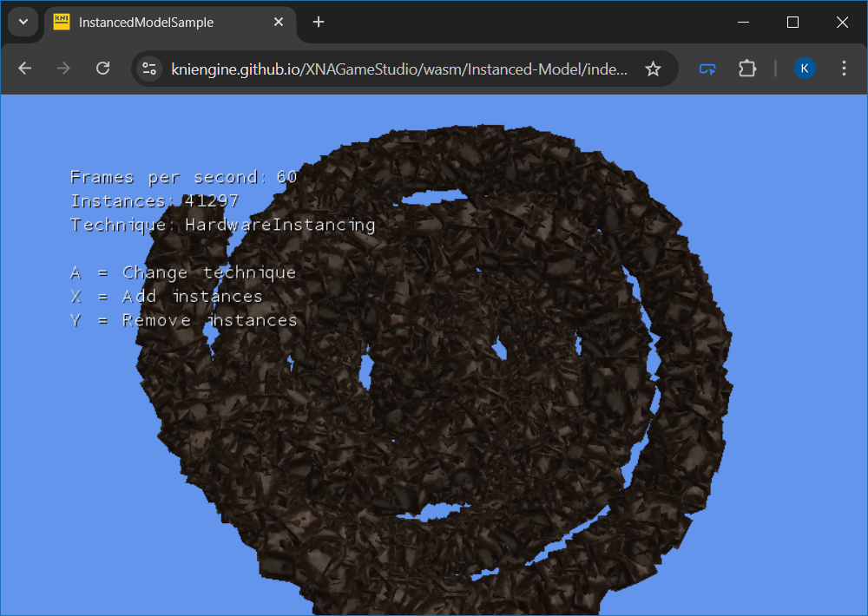Go back to the previous page
Screen dimensions: 868x616
pos(24,69)
